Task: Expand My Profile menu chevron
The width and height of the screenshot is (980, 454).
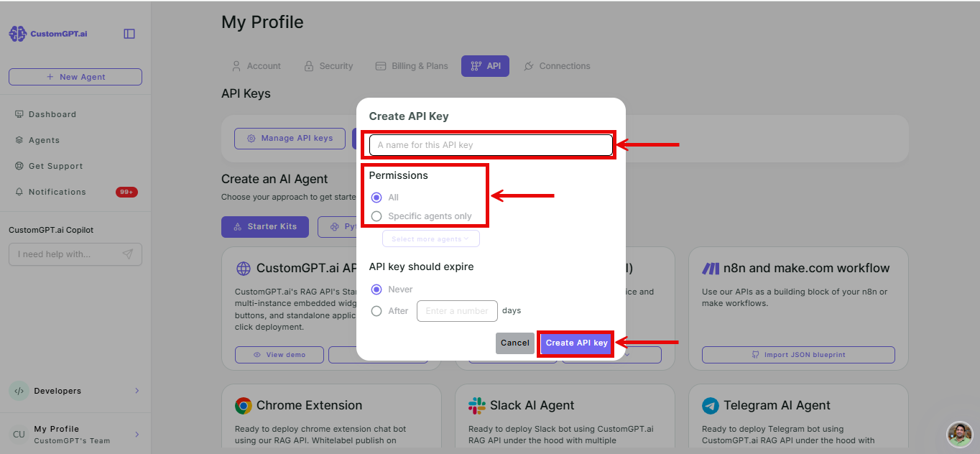Action: pos(137,435)
